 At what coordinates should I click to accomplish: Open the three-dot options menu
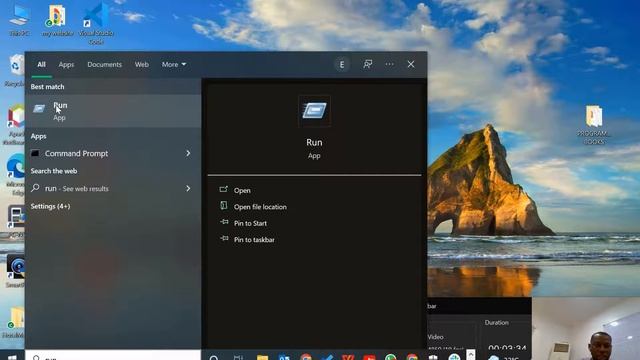tap(389, 64)
